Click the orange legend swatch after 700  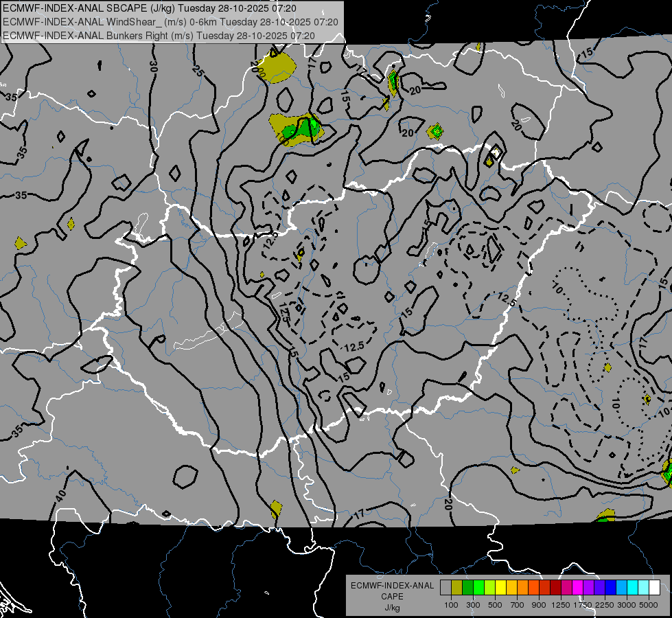point(522,588)
